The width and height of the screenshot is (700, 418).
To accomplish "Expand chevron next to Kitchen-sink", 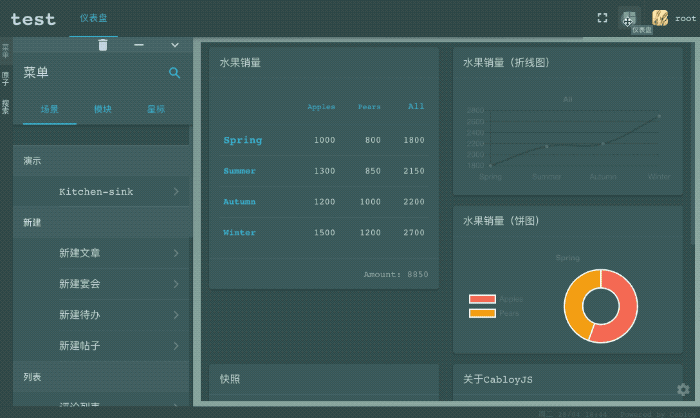I will (x=176, y=192).
